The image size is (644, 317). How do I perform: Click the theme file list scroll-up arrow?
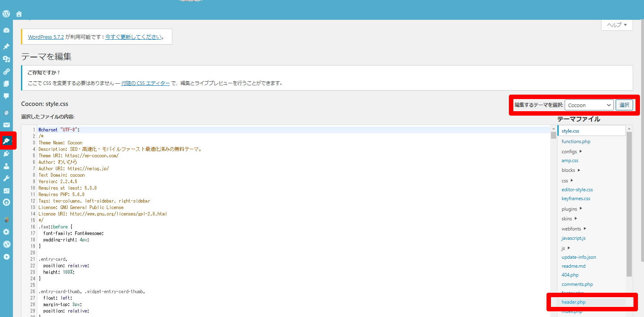tap(629, 129)
